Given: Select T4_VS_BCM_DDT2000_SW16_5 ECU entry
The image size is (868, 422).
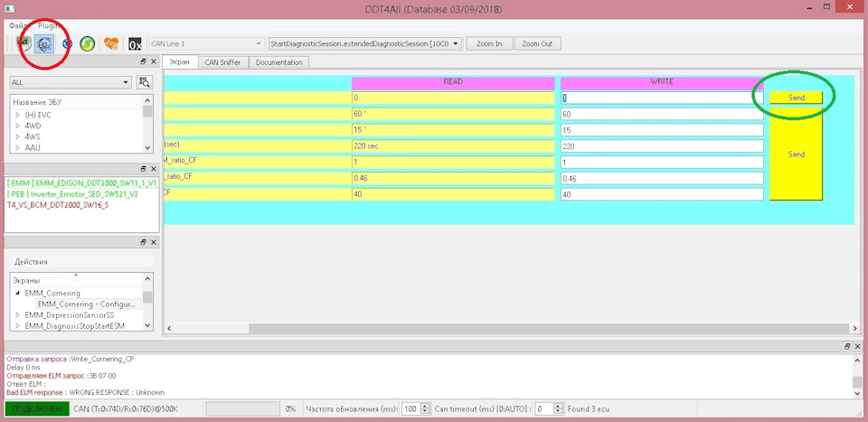Looking at the screenshot, I should click(x=58, y=204).
